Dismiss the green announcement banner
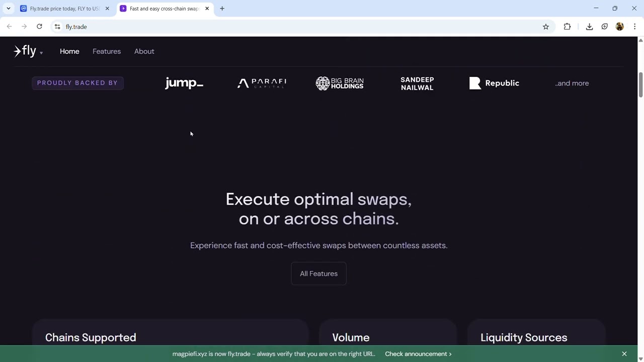 pyautogui.click(x=624, y=354)
